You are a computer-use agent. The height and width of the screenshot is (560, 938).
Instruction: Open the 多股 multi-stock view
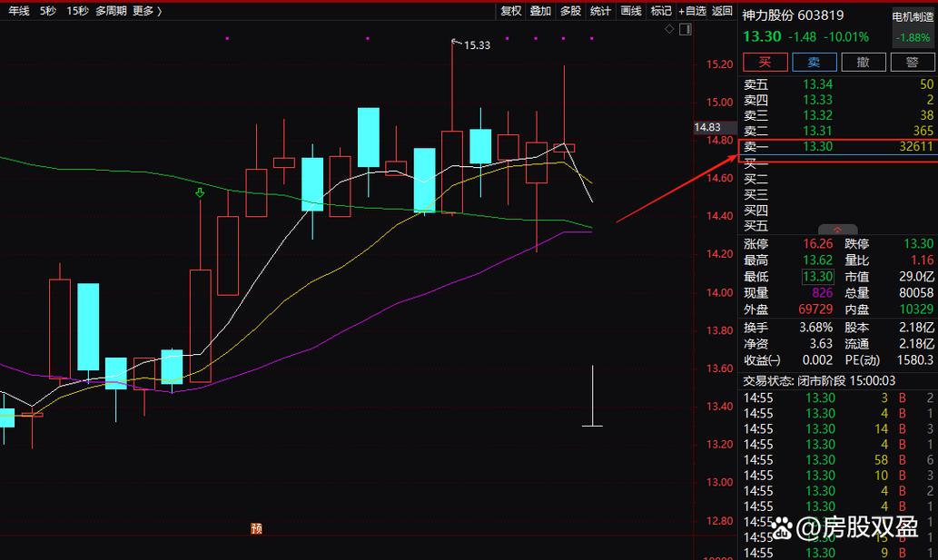pyautogui.click(x=570, y=11)
